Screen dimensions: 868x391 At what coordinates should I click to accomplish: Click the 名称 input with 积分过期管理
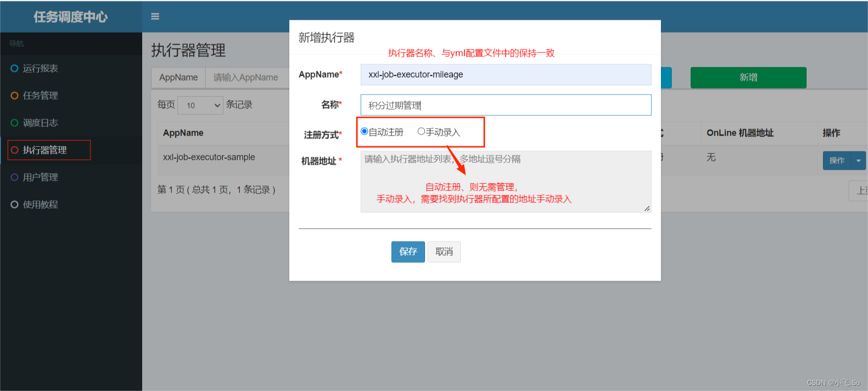tap(506, 105)
